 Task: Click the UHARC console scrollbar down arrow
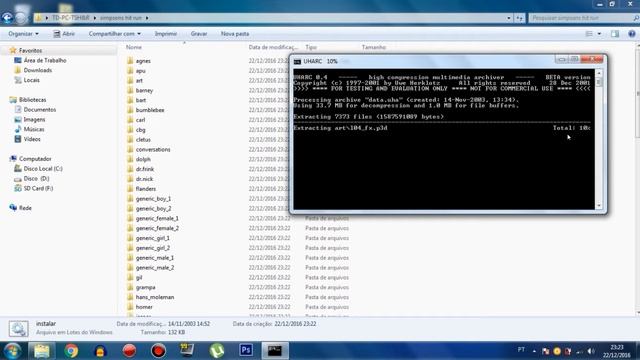point(599,206)
